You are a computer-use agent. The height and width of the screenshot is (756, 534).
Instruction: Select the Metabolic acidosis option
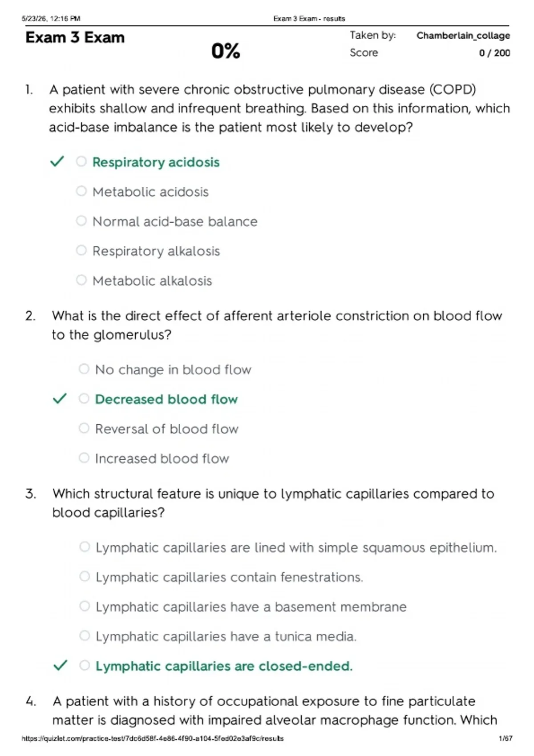[81, 191]
